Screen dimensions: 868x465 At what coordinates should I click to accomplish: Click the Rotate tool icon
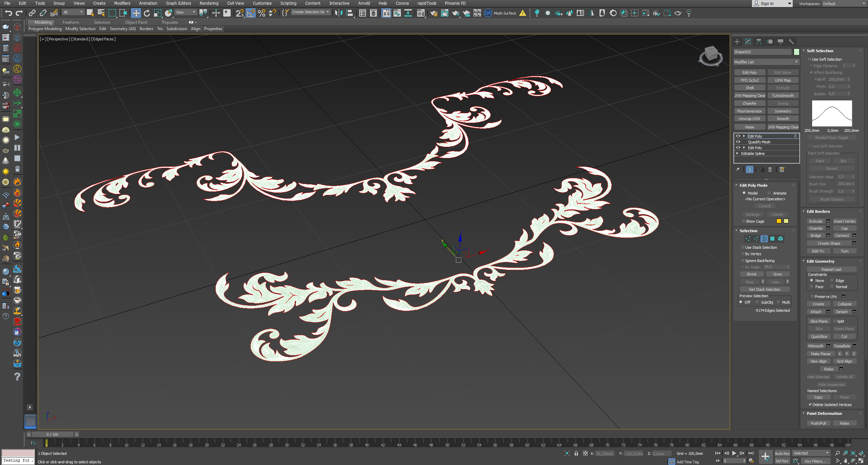coord(147,13)
